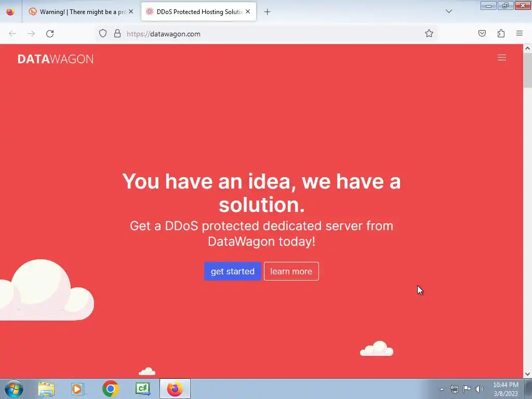Screen dimensions: 532x399
Task: Select the DDoS Protected Hosting Solutions tab
Action: pyautogui.click(x=198, y=12)
